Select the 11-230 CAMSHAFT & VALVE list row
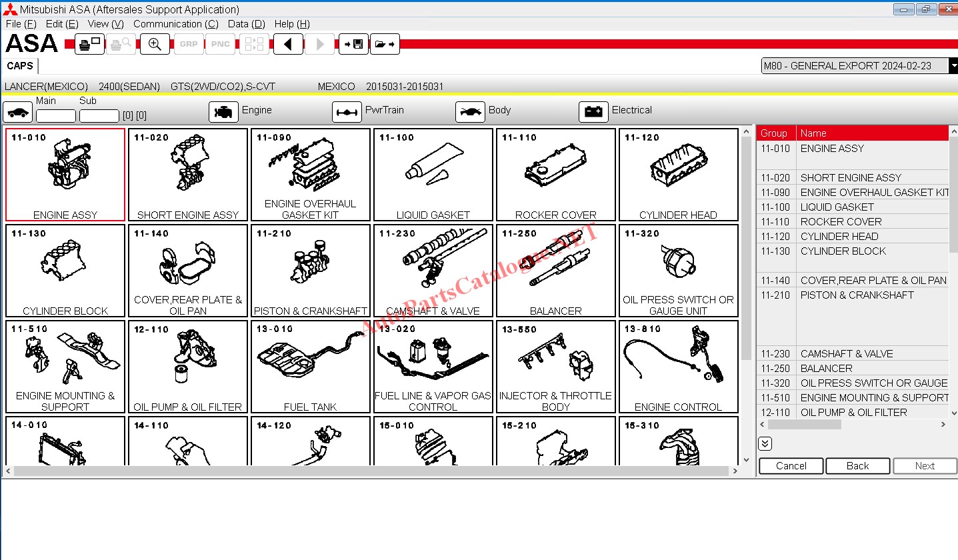Image resolution: width=958 pixels, height=560 pixels. 853,353
